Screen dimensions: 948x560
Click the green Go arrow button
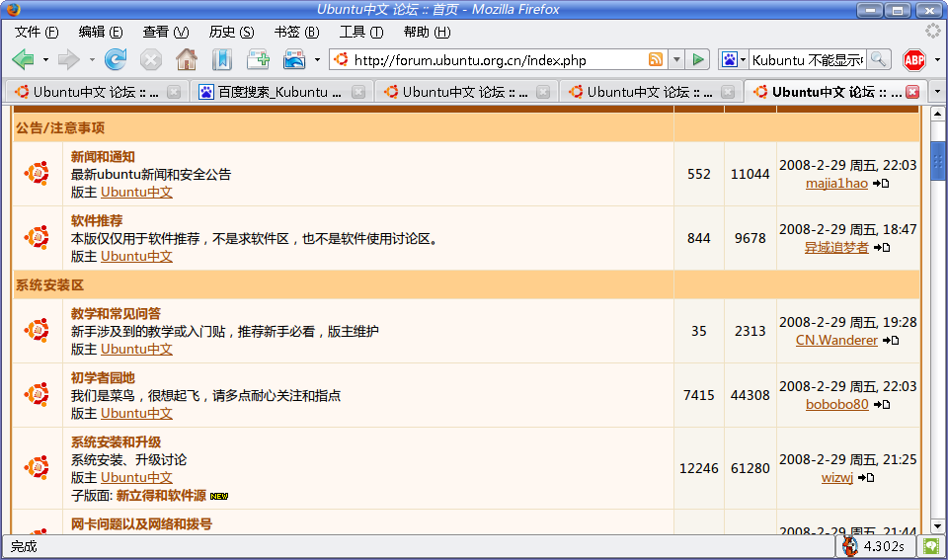tap(698, 59)
